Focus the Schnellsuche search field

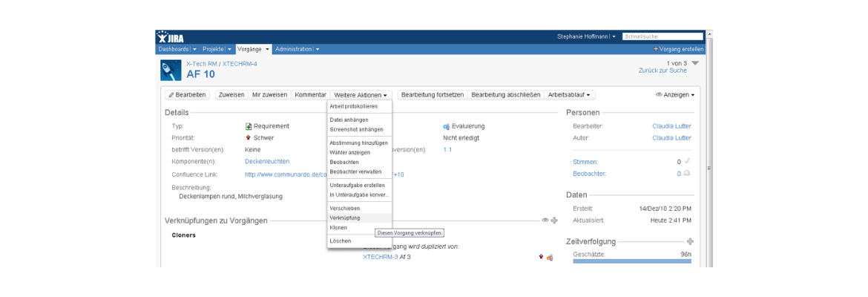[x=662, y=36]
